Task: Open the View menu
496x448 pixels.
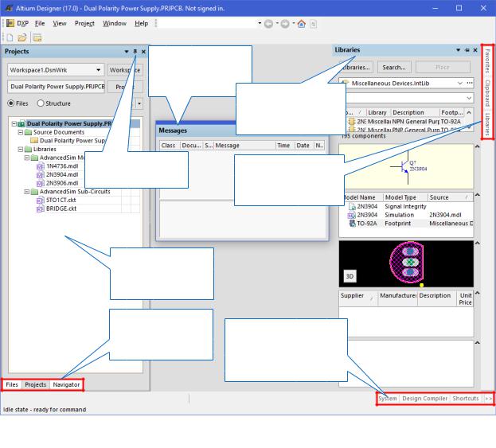Action: pyautogui.click(x=60, y=23)
